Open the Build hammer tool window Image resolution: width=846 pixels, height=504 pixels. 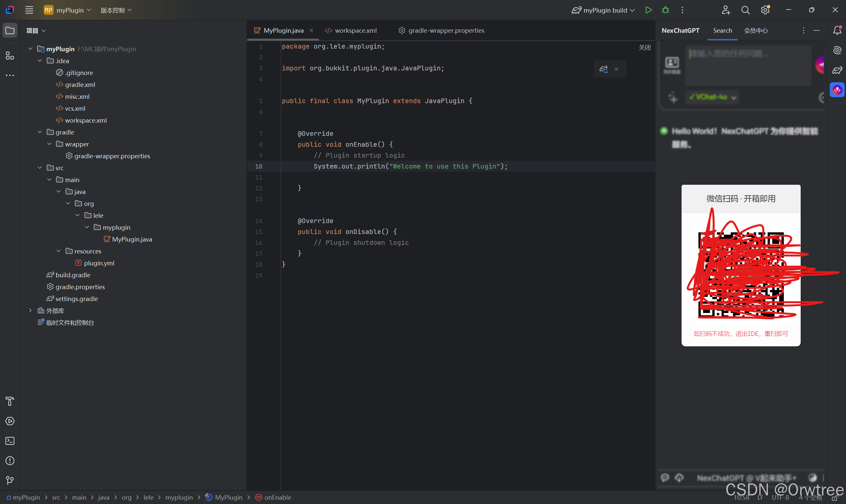coord(10,401)
